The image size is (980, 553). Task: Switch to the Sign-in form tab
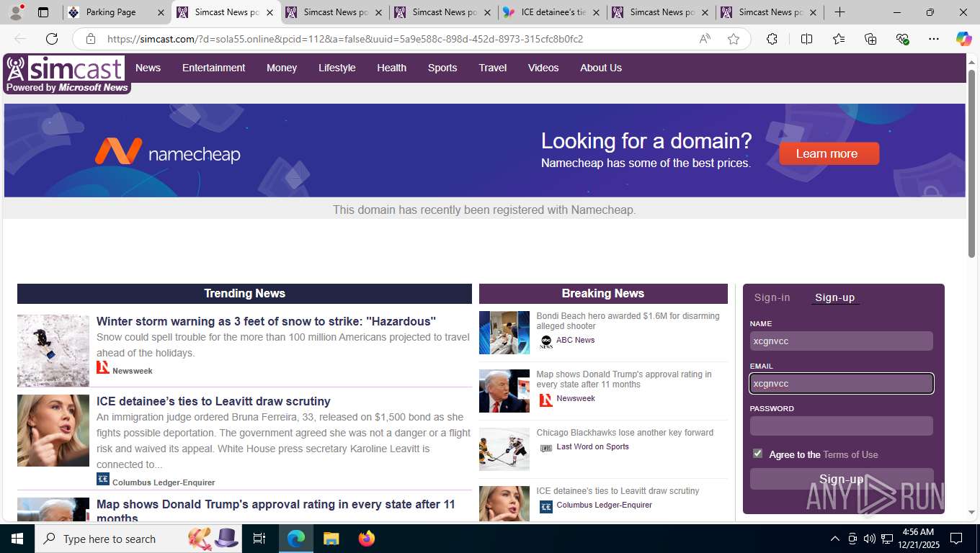click(772, 297)
